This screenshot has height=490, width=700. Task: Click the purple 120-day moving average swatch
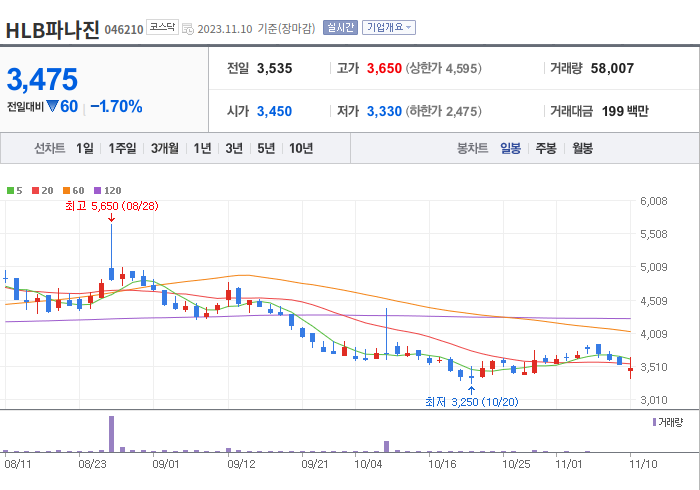(x=97, y=191)
